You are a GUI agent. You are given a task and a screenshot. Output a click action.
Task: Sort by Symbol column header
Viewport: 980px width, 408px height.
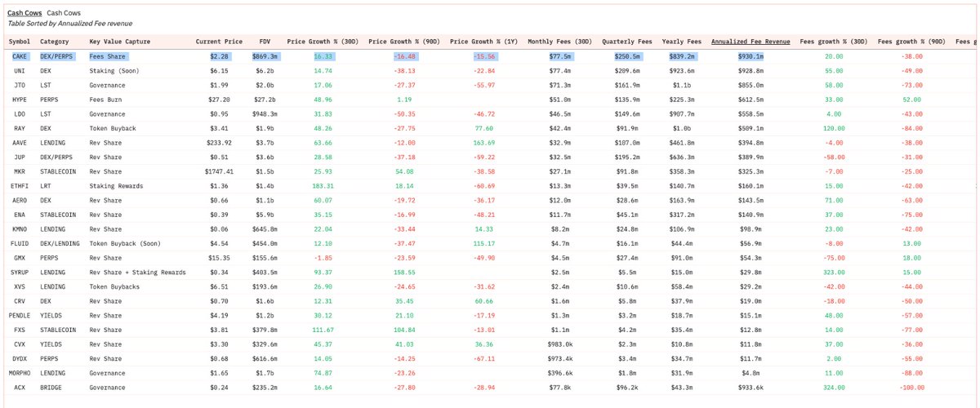pyautogui.click(x=20, y=42)
